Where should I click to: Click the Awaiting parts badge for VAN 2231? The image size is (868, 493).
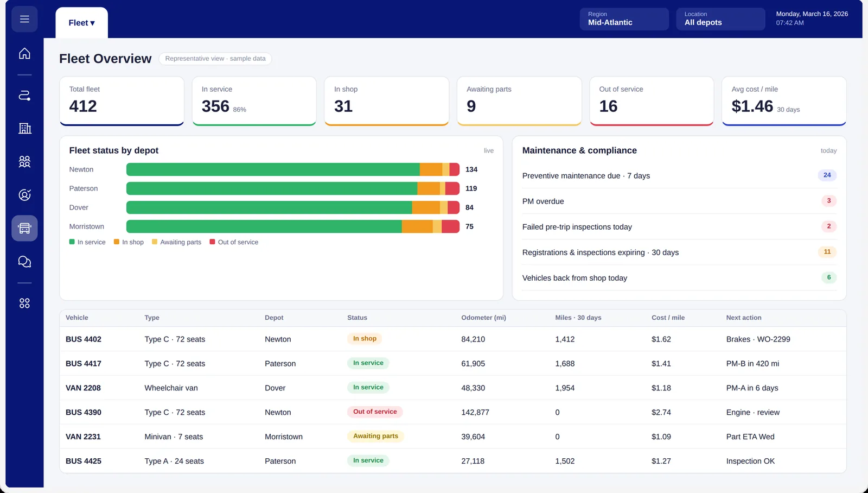(x=375, y=436)
